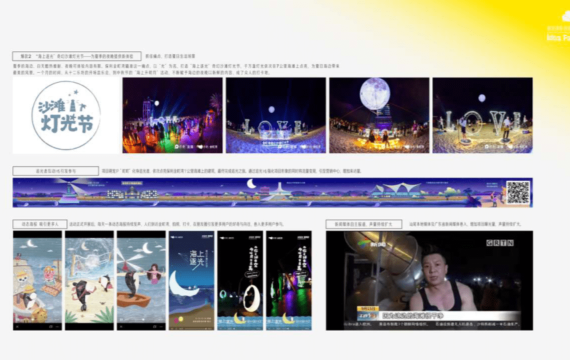Open the dancing penguin beach poster
The image size is (570, 360).
click(x=89, y=280)
